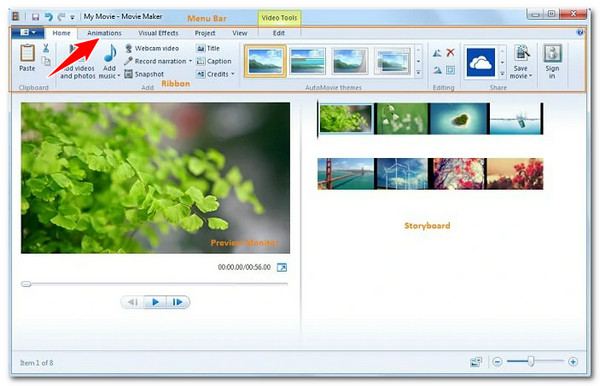Add a Title to the movie

pos(208,48)
